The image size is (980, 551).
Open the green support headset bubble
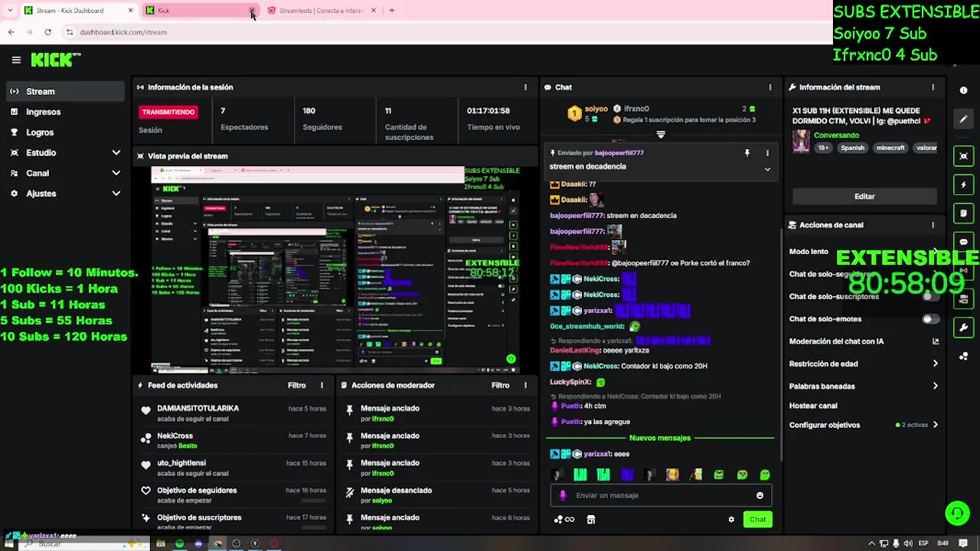tap(957, 513)
